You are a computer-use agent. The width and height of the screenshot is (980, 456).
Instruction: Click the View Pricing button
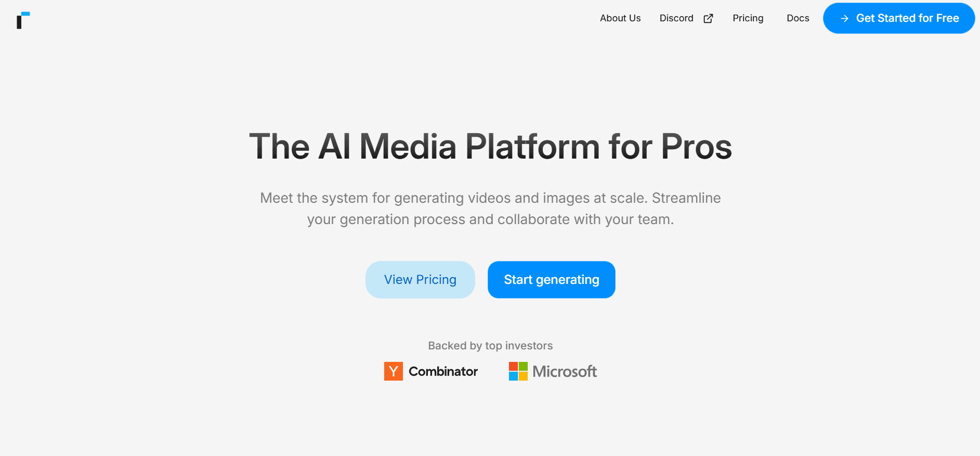(x=420, y=279)
